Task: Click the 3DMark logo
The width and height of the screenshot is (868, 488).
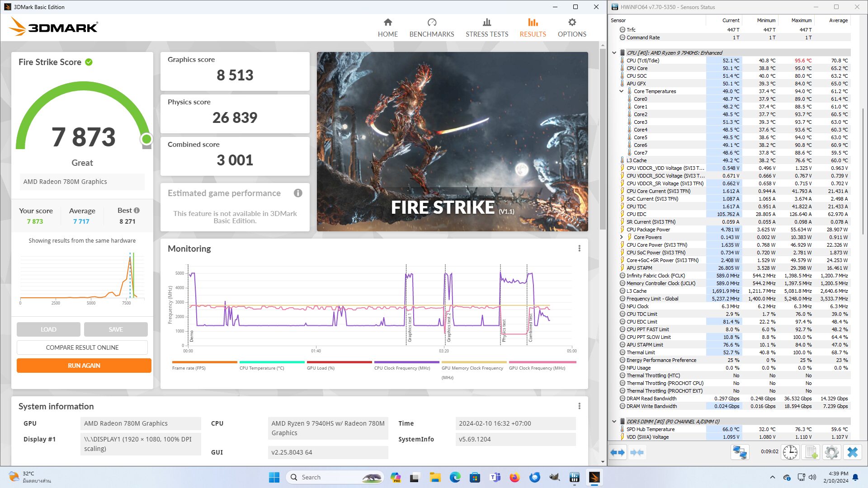Action: tap(53, 27)
